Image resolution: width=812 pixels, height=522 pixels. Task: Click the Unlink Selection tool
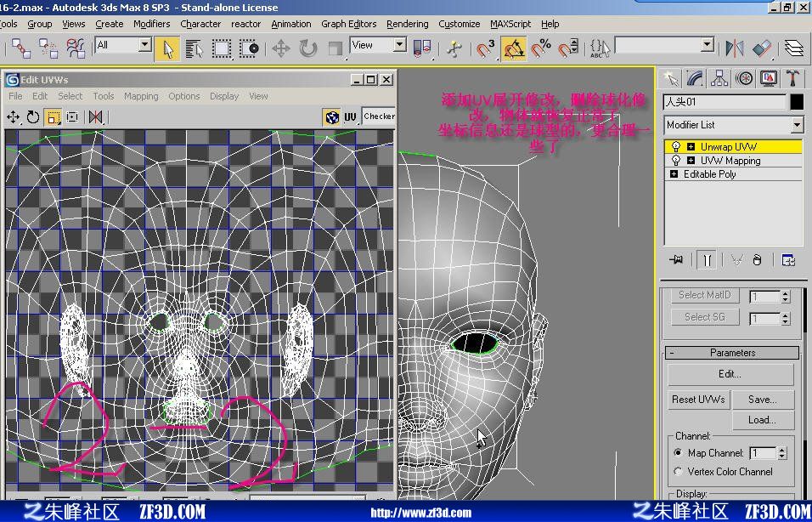[x=48, y=48]
